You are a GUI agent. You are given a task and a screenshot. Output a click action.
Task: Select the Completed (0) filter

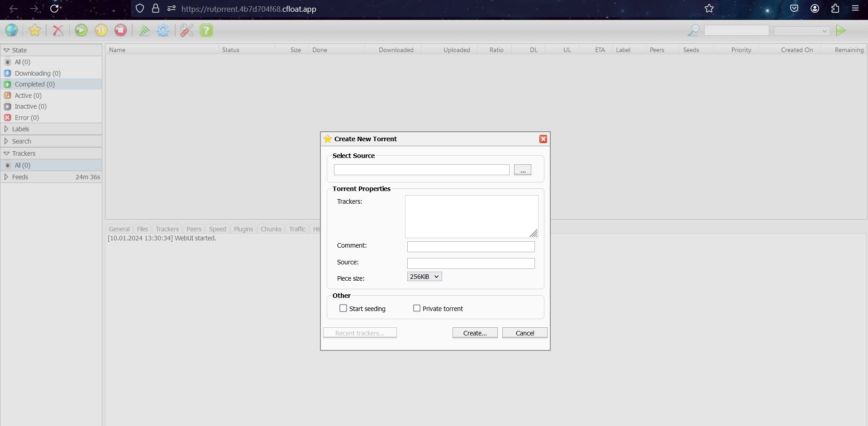coord(51,84)
